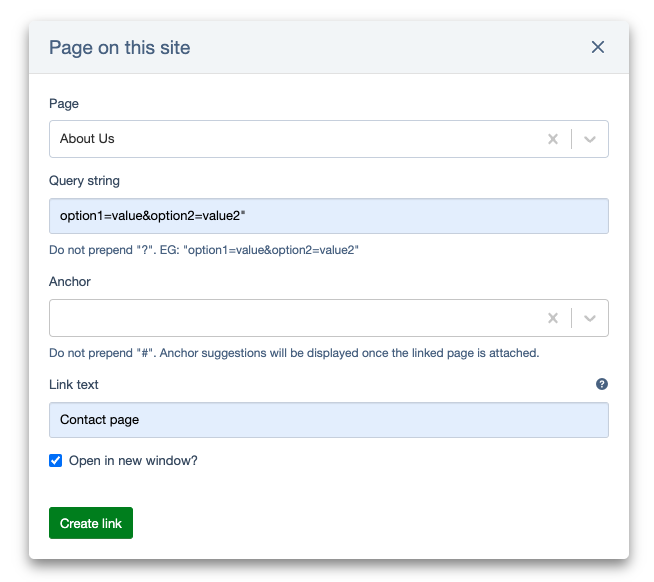Uncheck the "Open in new window?" checkbox

(x=56, y=461)
